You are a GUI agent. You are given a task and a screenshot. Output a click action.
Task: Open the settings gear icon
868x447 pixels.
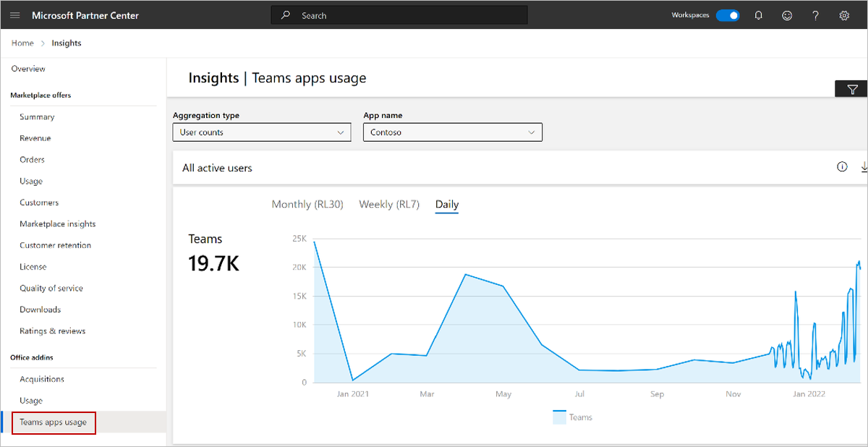[843, 15]
